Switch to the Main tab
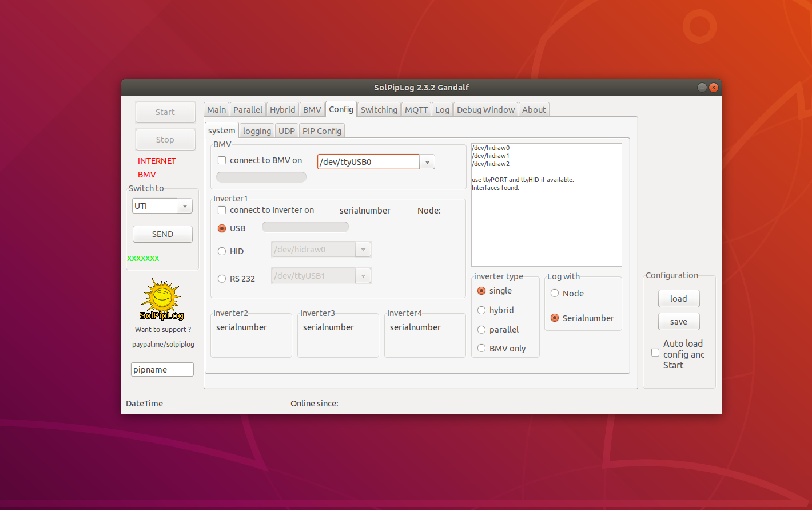 click(x=217, y=110)
